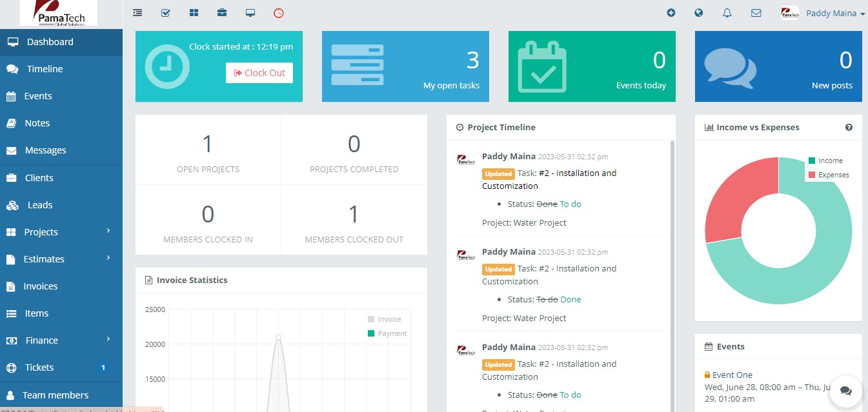This screenshot has width=868, height=412.
Task: Open the globe language icon
Action: click(698, 13)
